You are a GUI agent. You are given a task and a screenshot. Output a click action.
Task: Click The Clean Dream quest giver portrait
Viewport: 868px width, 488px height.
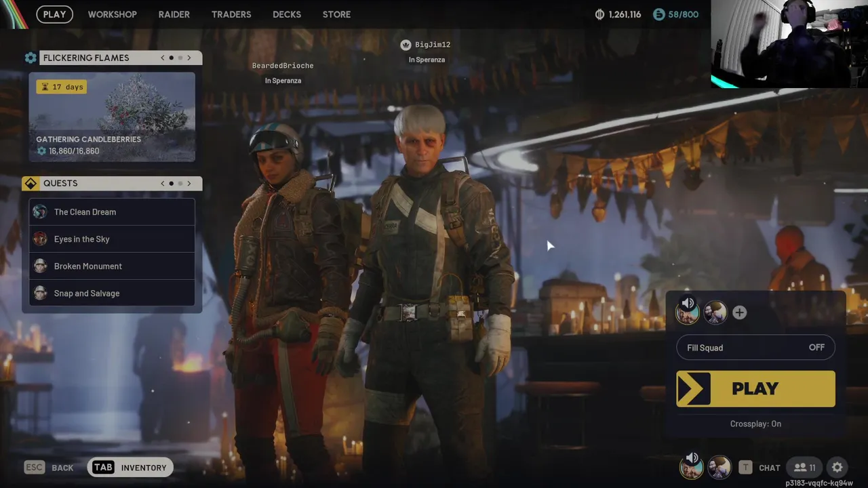click(40, 211)
